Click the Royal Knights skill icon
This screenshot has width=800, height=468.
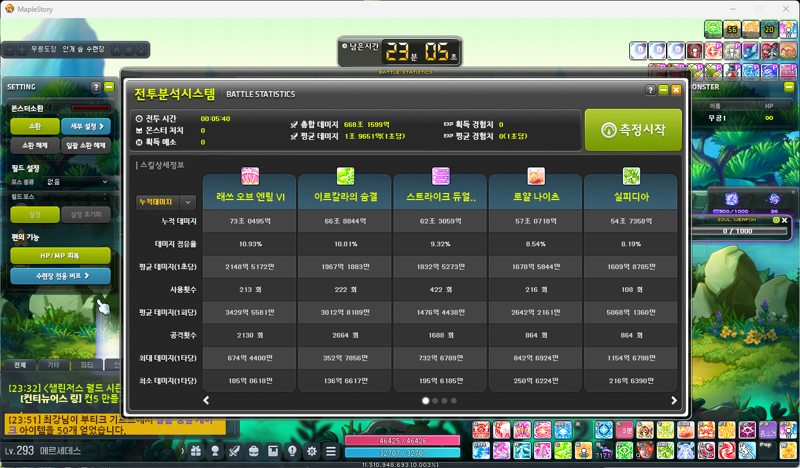tap(536, 176)
